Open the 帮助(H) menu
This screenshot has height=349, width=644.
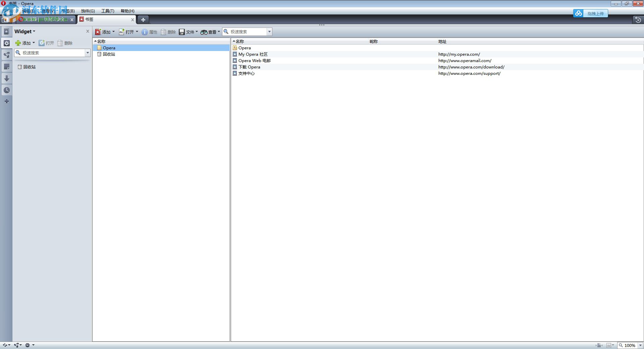(127, 11)
